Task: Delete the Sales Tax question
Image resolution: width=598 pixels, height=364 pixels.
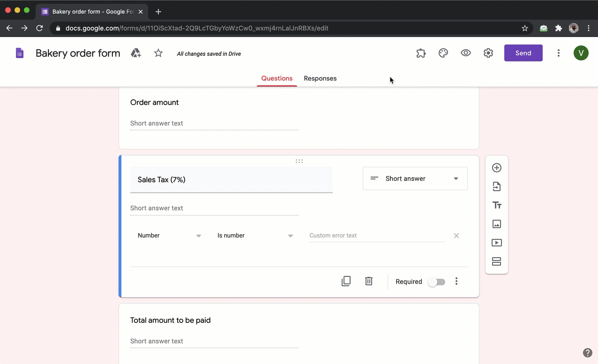Action: (368, 281)
